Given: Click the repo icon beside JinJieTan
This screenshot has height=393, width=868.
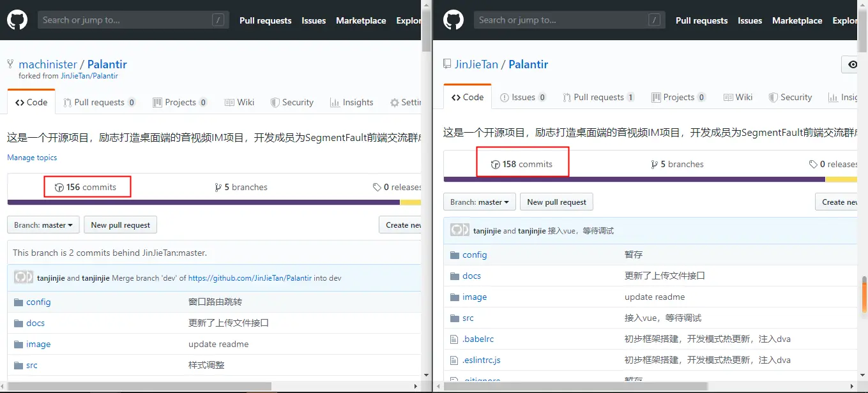Looking at the screenshot, I should (x=447, y=64).
